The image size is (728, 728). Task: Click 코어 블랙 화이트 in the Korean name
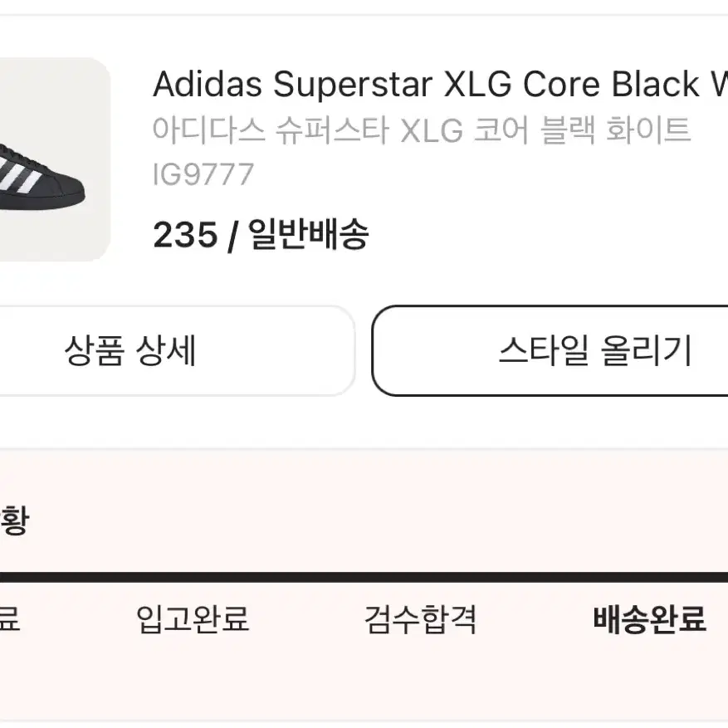[582, 130]
